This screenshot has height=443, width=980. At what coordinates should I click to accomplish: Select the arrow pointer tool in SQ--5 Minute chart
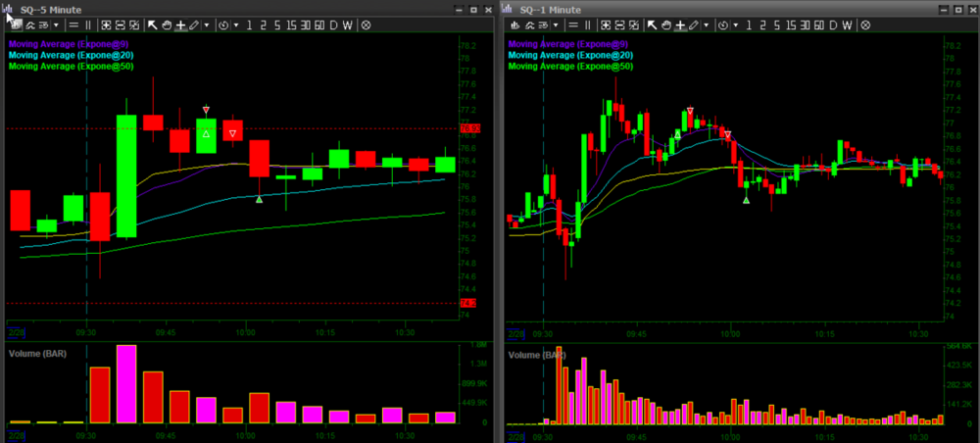tap(152, 25)
